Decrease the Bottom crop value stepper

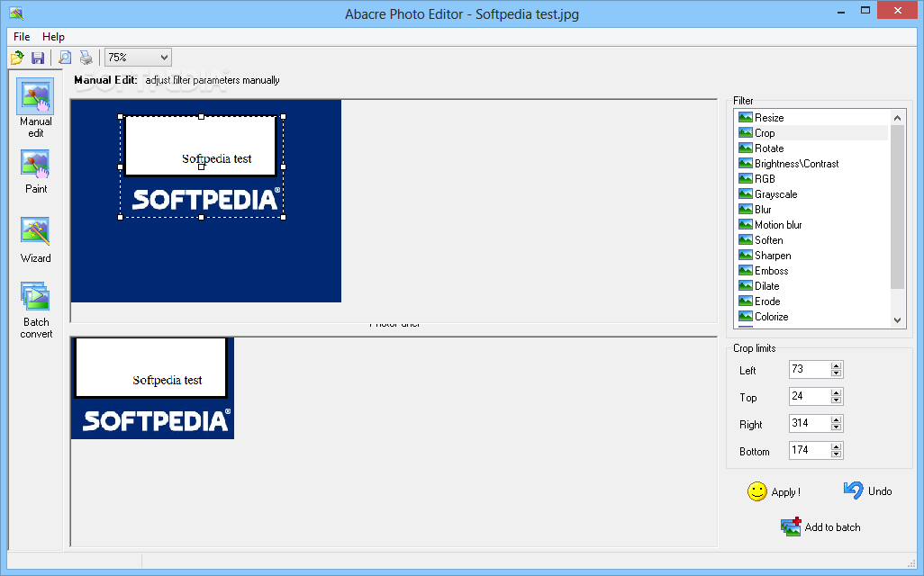pyautogui.click(x=836, y=454)
